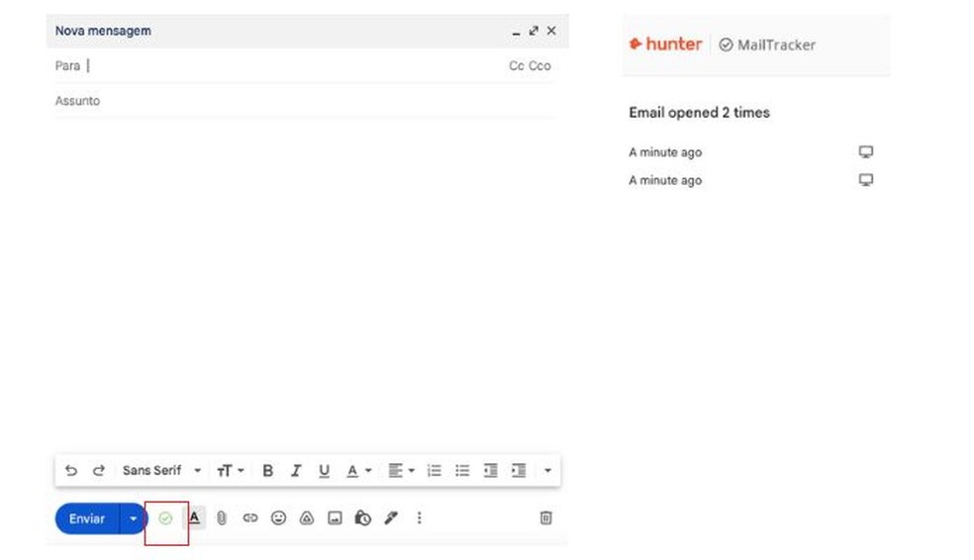This screenshot has width=974, height=560.
Task: Insert a photo into the message
Action: pyautogui.click(x=335, y=517)
